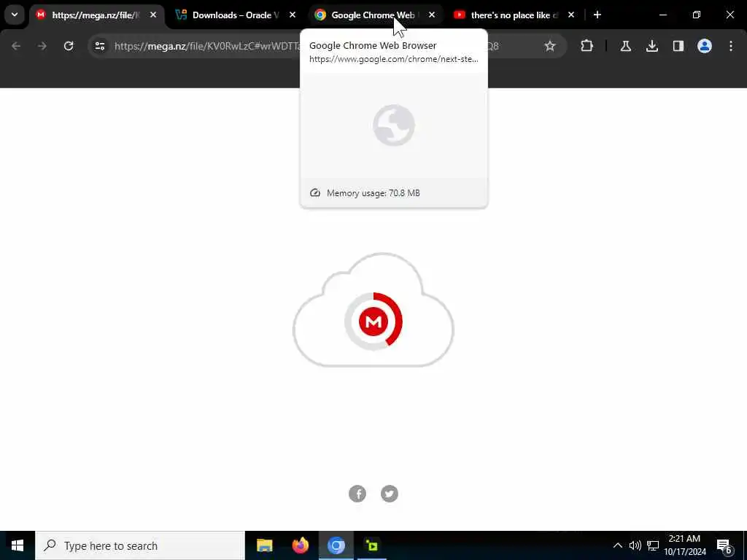
Task: Bookmark this page with star icon
Action: point(550,46)
